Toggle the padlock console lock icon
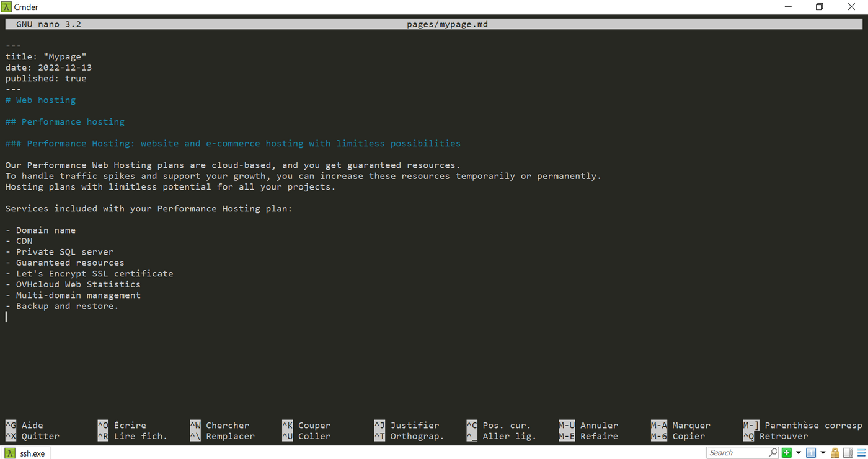 [x=835, y=453]
